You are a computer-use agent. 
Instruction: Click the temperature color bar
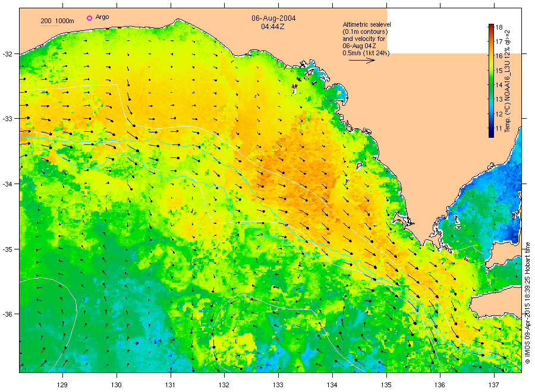click(x=491, y=81)
